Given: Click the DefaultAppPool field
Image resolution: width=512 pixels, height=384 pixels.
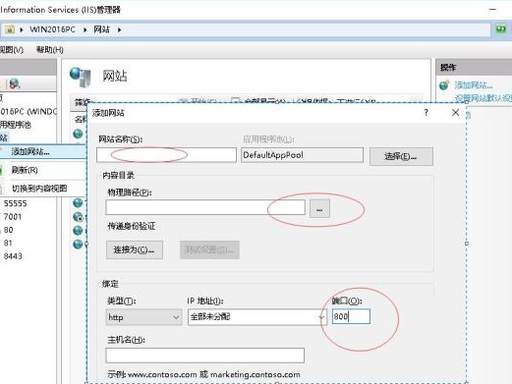Looking at the screenshot, I should click(302, 155).
